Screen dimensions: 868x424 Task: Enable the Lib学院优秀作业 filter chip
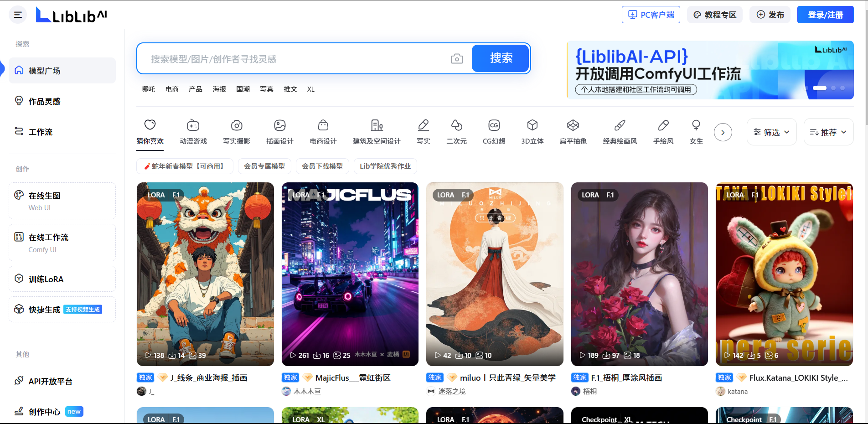pos(385,166)
